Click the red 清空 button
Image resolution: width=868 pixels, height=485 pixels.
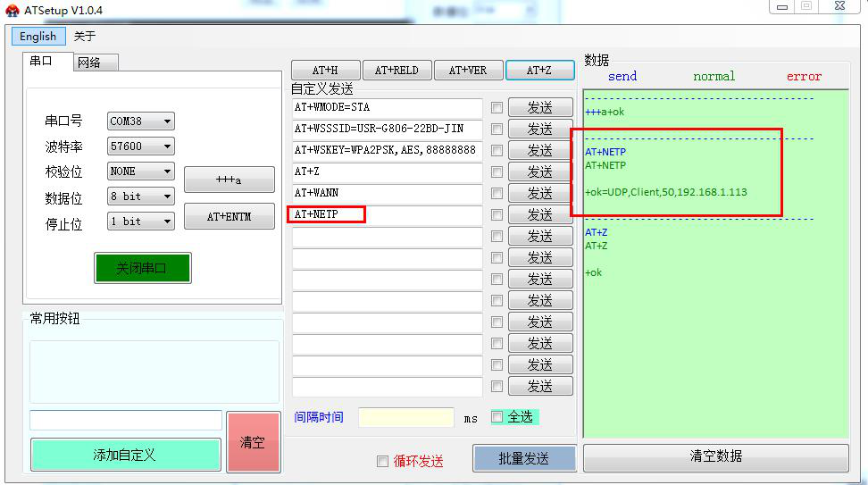(x=253, y=442)
